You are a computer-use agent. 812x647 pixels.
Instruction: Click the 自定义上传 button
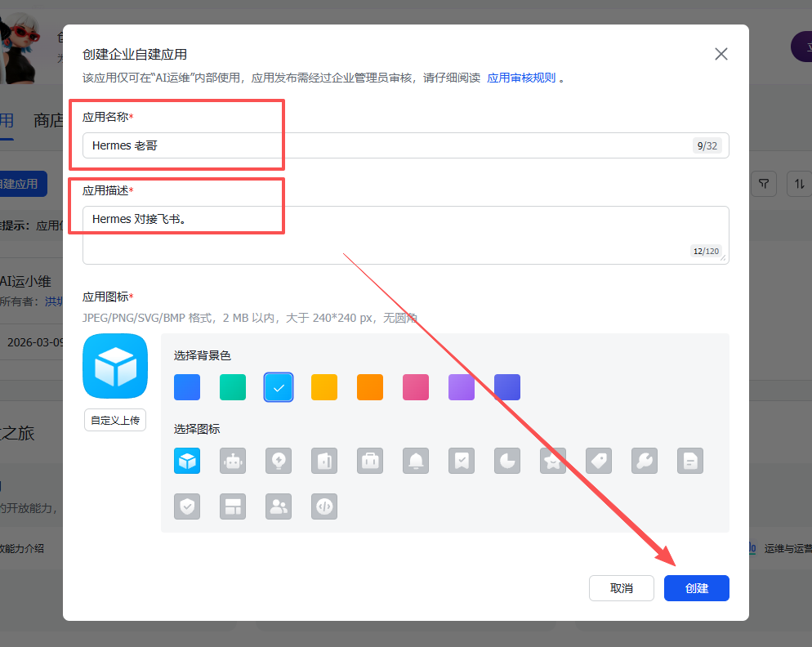(x=115, y=420)
